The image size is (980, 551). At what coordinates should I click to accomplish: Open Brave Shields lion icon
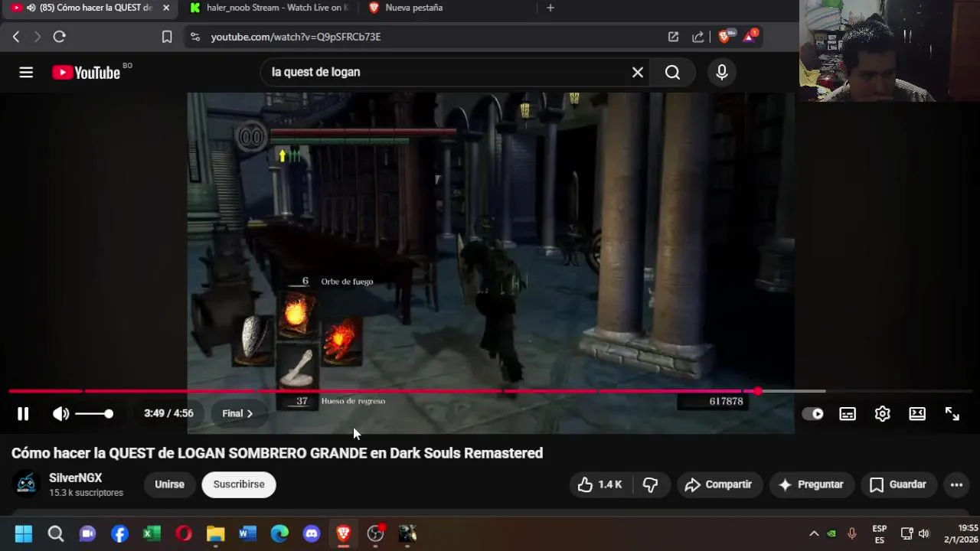[x=725, y=36]
